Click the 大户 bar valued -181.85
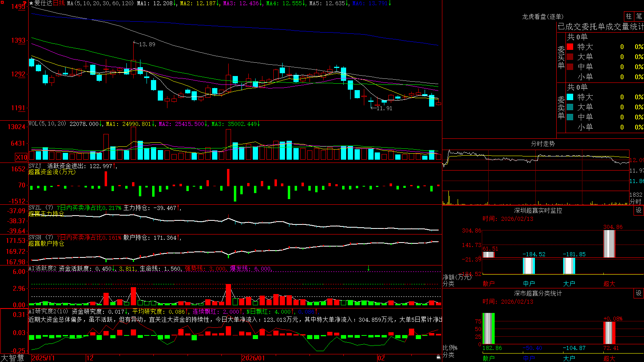 click(569, 266)
